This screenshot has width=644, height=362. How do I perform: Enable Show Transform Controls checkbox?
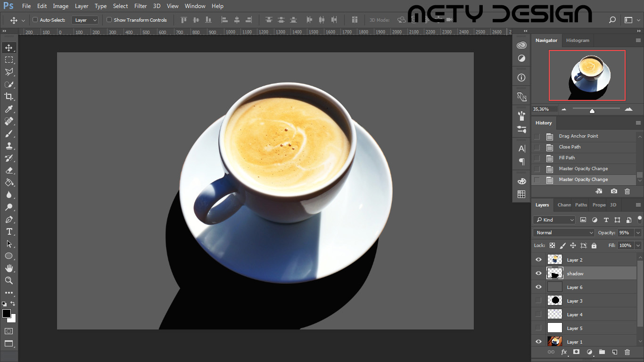point(109,20)
